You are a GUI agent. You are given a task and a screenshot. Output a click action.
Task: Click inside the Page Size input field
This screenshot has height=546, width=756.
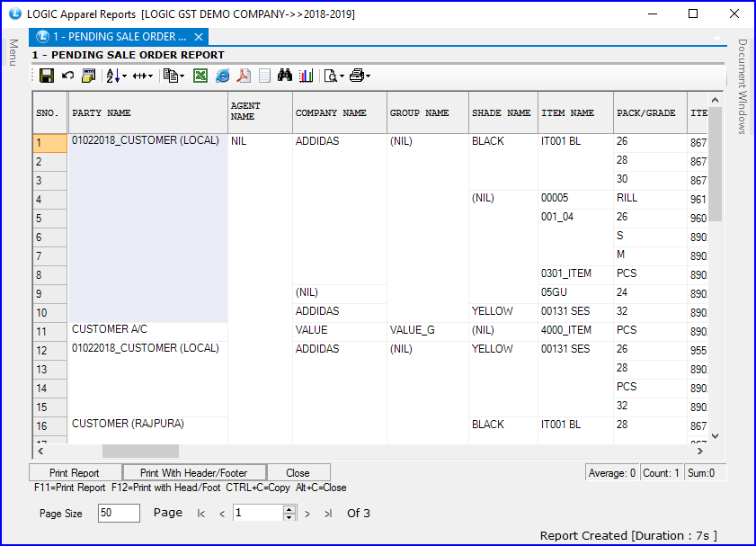118,513
